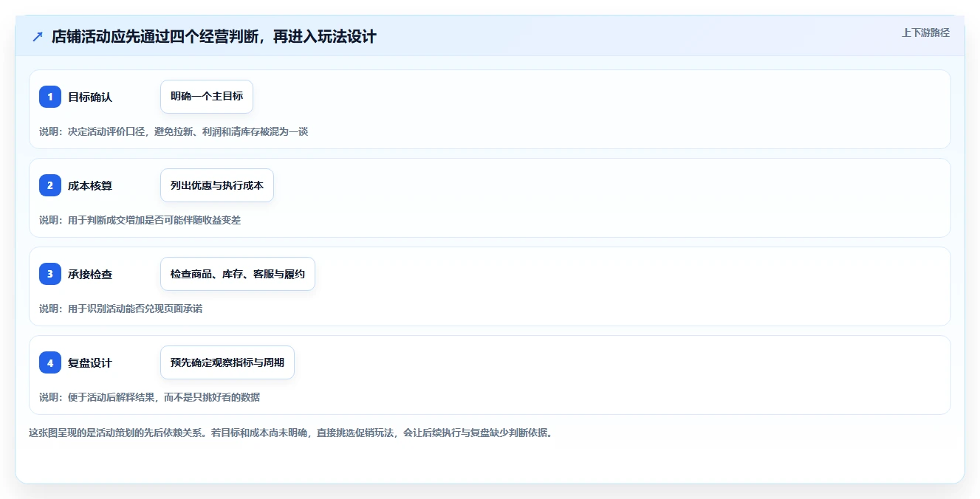Click the 目标确认 step title
980x499 pixels.
click(90, 97)
